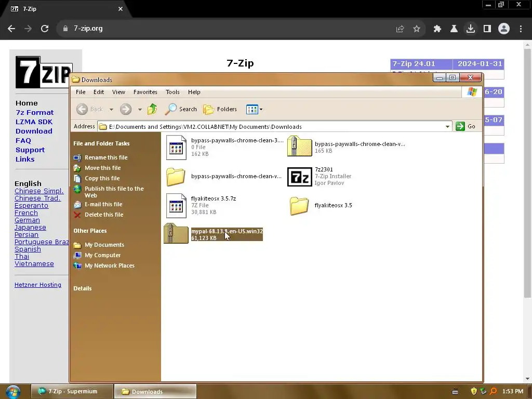Viewport: 532px width, 399px height.
Task: Open the Hetzner Hosting link
Action: pos(37,285)
